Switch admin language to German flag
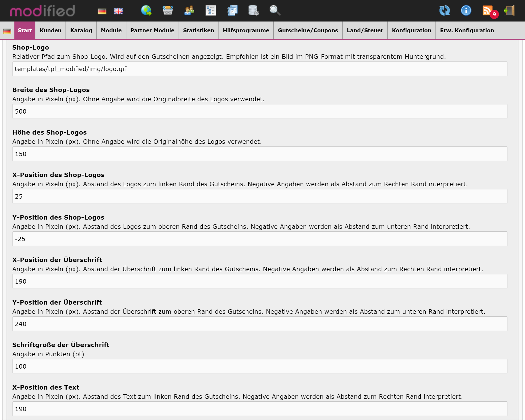The image size is (525, 420). coord(102,11)
